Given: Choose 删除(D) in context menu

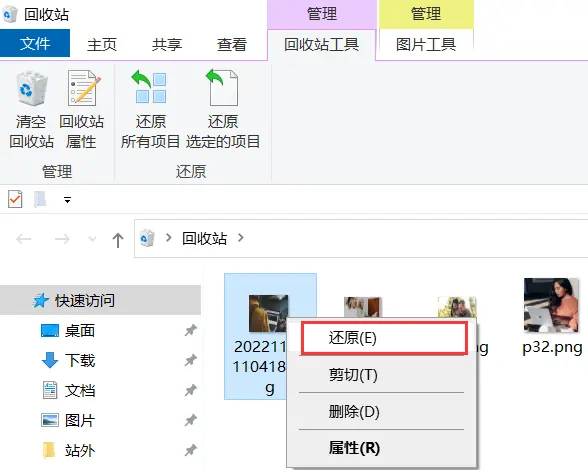Looking at the screenshot, I should coord(382,411).
